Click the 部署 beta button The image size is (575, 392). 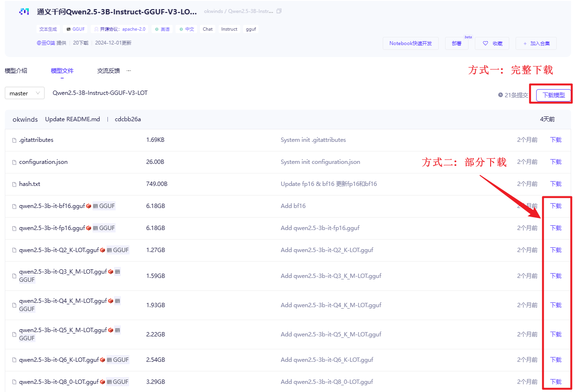point(457,43)
